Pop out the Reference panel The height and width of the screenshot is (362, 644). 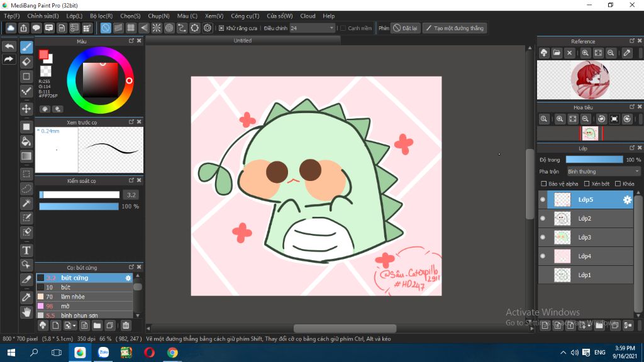click(x=632, y=41)
